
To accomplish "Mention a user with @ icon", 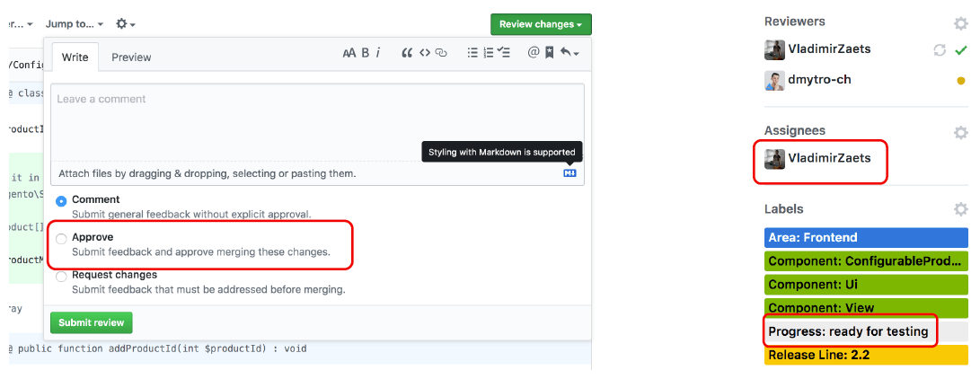I will coord(534,53).
